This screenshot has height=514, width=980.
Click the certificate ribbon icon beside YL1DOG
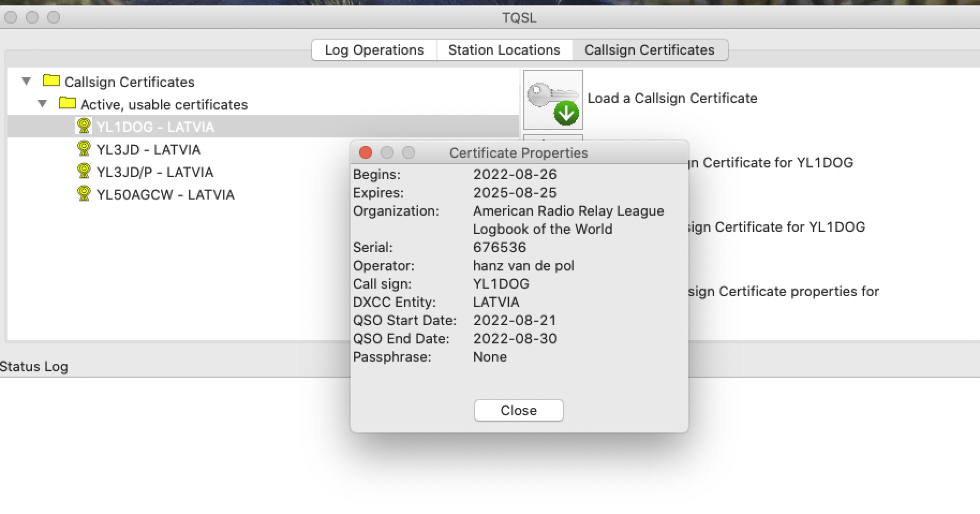(x=84, y=126)
